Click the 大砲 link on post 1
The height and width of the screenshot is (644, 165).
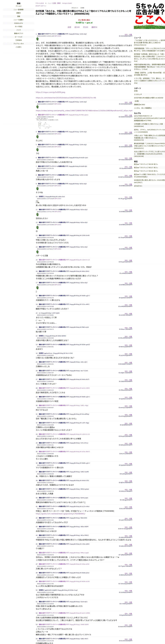(x=130, y=34)
